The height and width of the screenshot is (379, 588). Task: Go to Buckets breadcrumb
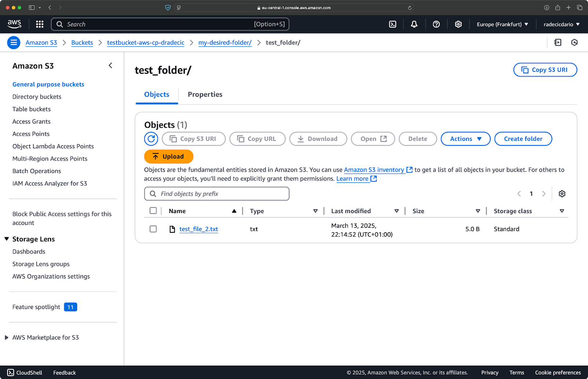click(82, 43)
